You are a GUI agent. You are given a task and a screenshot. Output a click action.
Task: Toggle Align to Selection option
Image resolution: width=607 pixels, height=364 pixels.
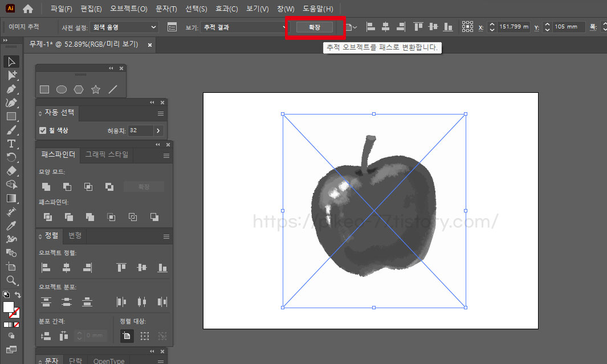tap(144, 336)
